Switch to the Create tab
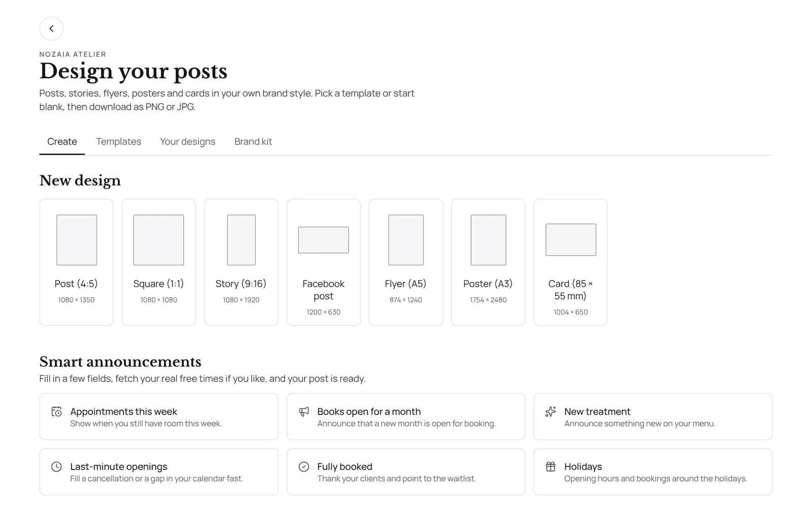The image size is (812, 508). 62,142
